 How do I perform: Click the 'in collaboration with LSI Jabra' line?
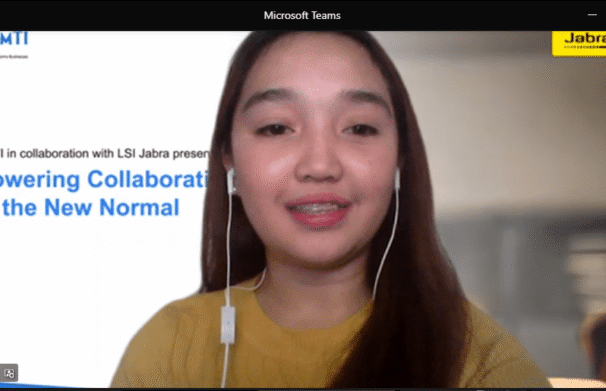tap(88, 154)
